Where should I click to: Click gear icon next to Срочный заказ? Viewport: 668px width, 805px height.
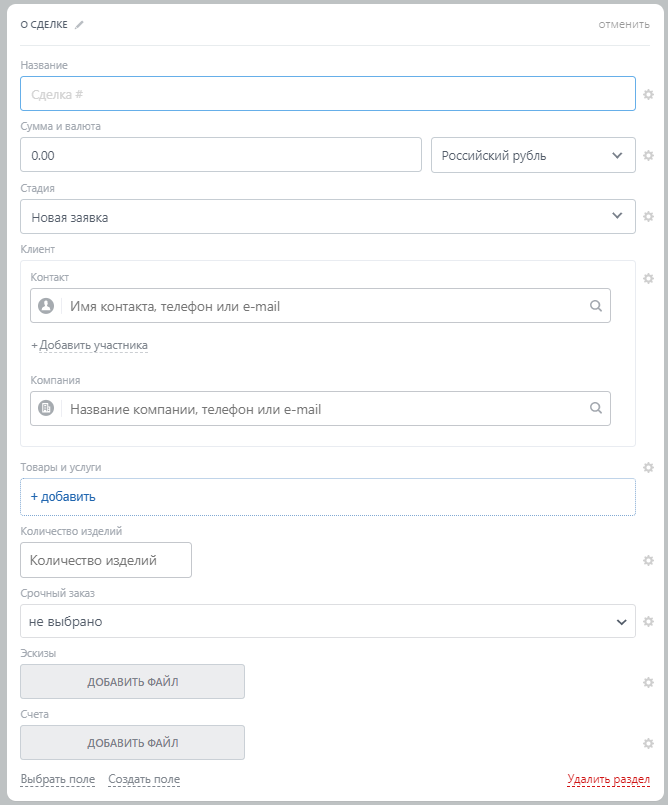648,621
